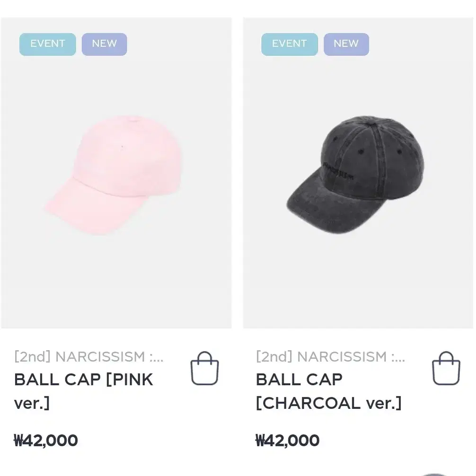Open charcoal ball cap product image
This screenshot has width=476, height=476.
[355, 175]
